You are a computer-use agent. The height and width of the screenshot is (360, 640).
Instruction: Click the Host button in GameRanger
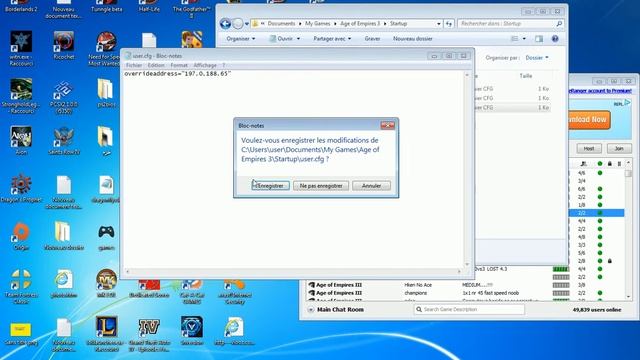coord(589,149)
